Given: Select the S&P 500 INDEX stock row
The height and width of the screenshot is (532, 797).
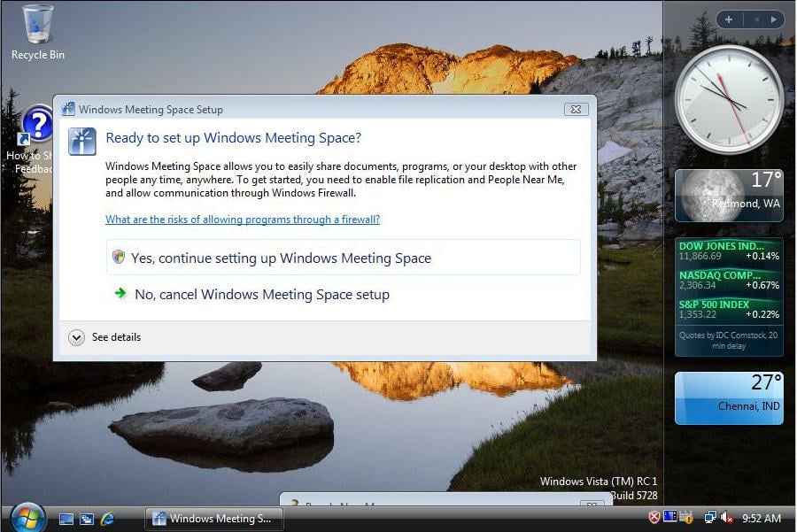Looking at the screenshot, I should coord(729,310).
